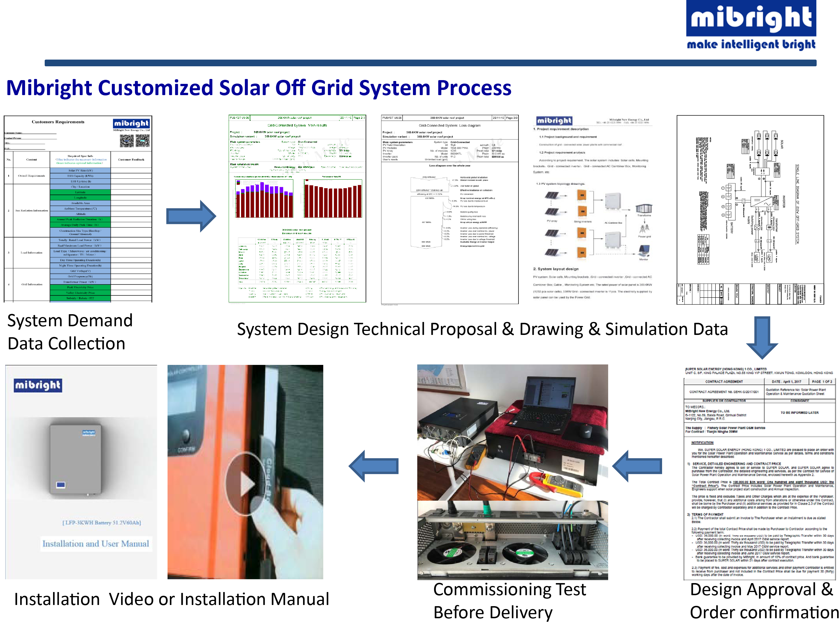
Task: Open the PVsyst main results page thumbnail
Action: point(297,209)
